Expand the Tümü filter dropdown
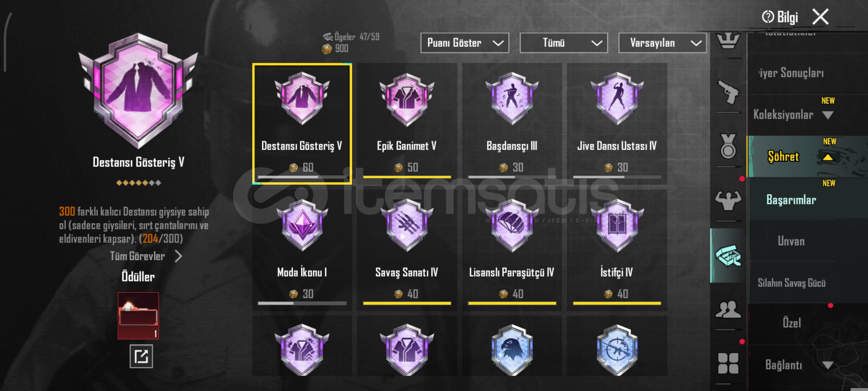Viewport: 868px width, 391px height. (x=563, y=43)
